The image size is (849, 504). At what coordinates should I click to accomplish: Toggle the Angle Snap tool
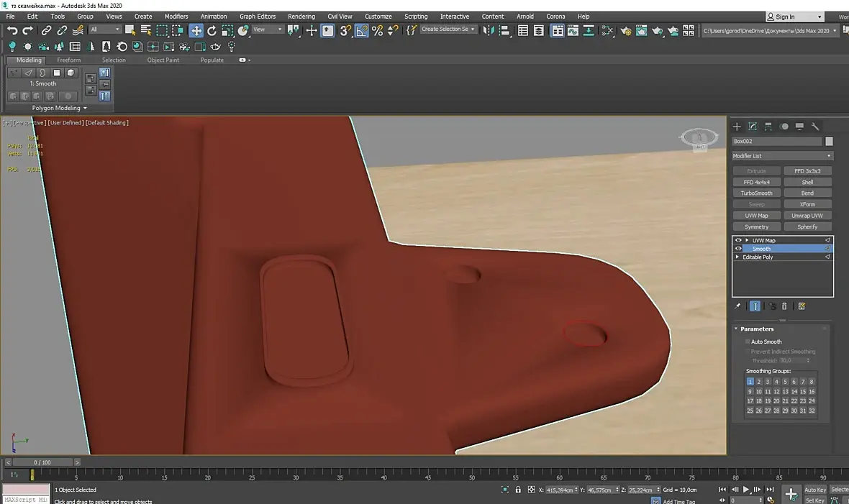(x=361, y=30)
